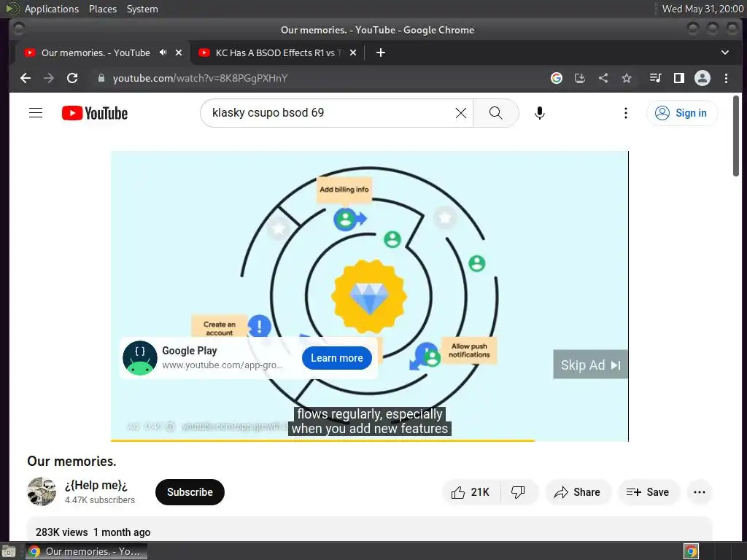Save the video to a playlist

648,492
